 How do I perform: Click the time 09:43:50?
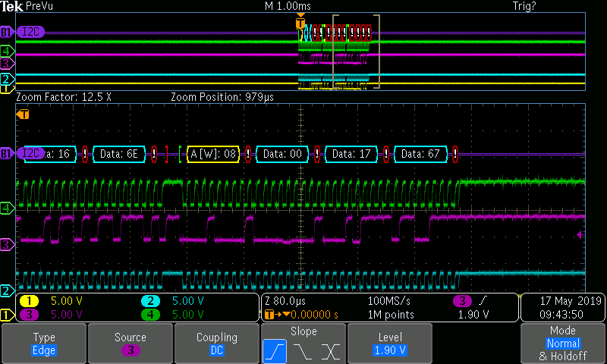click(561, 315)
